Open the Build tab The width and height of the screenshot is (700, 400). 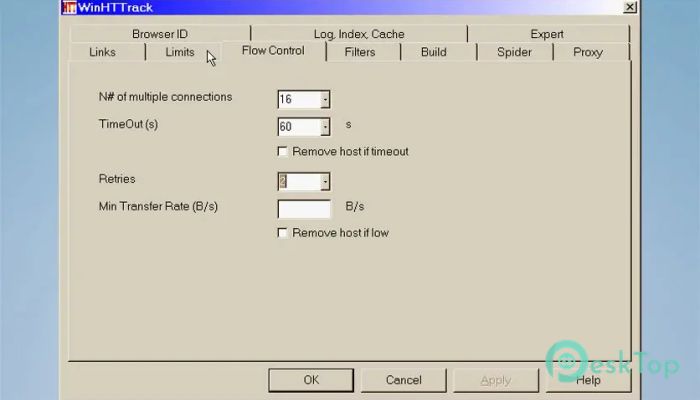(x=433, y=52)
